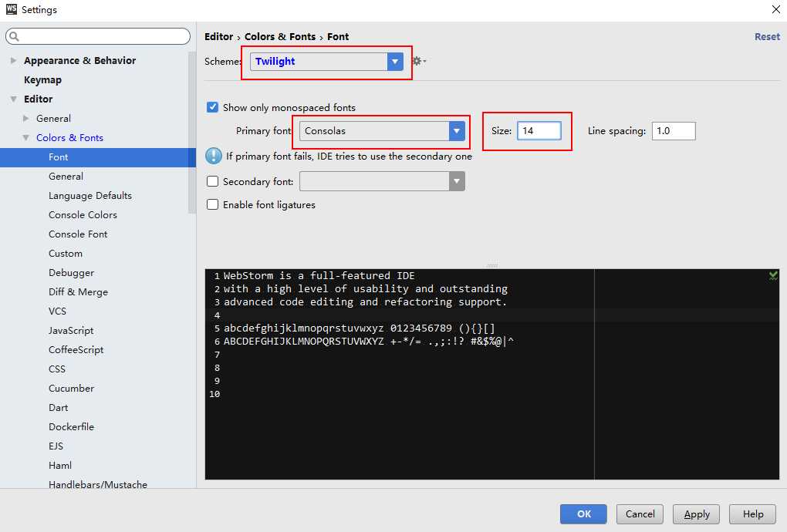Image resolution: width=787 pixels, height=532 pixels.
Task: Select Debugger color settings
Action: click(x=71, y=273)
